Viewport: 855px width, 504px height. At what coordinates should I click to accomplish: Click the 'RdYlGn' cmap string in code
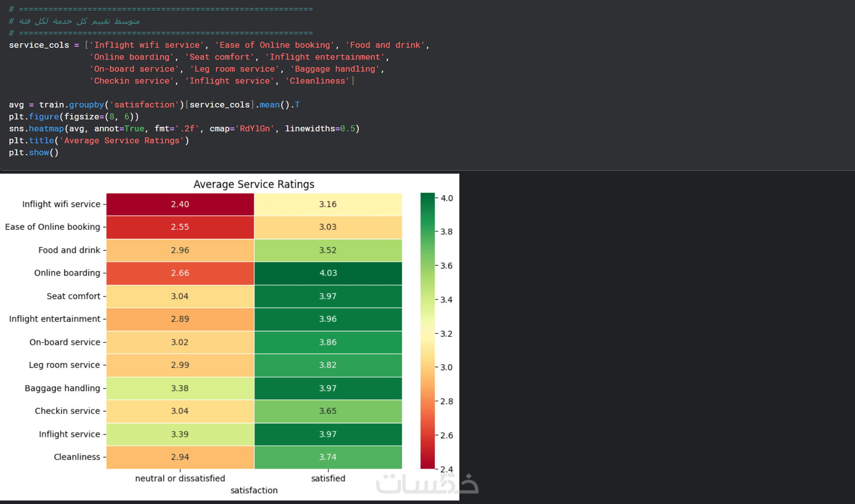click(255, 128)
